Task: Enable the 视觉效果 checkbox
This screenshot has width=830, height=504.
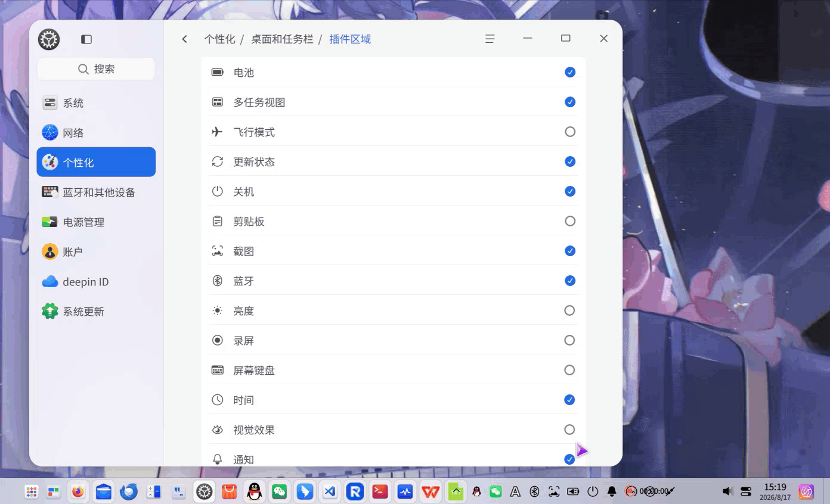Action: pos(569,430)
